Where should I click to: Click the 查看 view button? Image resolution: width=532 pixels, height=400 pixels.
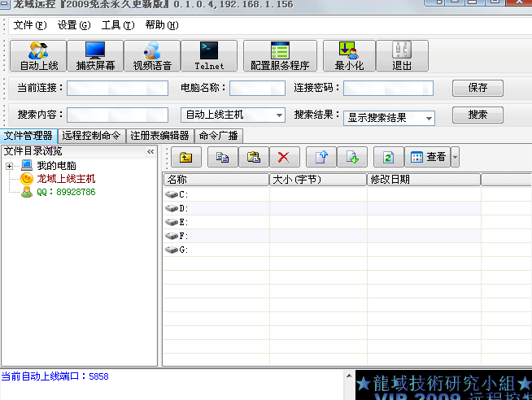pos(428,157)
